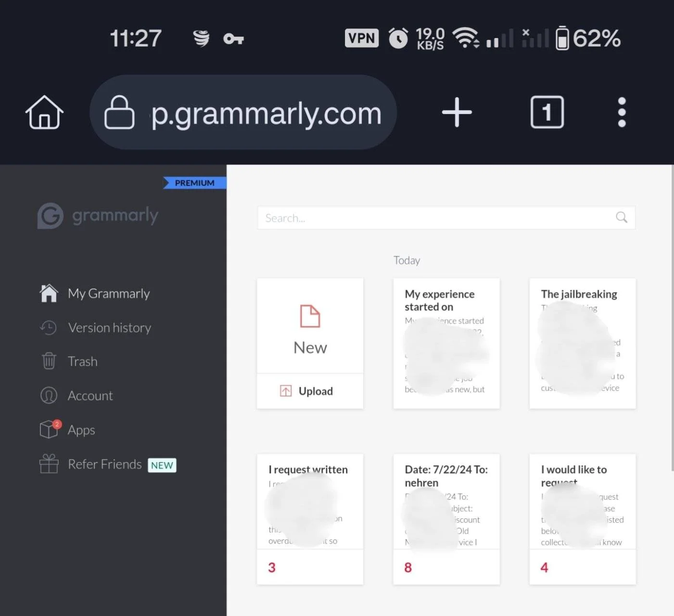Click the Grammarly logo in the sidebar
The height and width of the screenshot is (616, 674).
98,216
